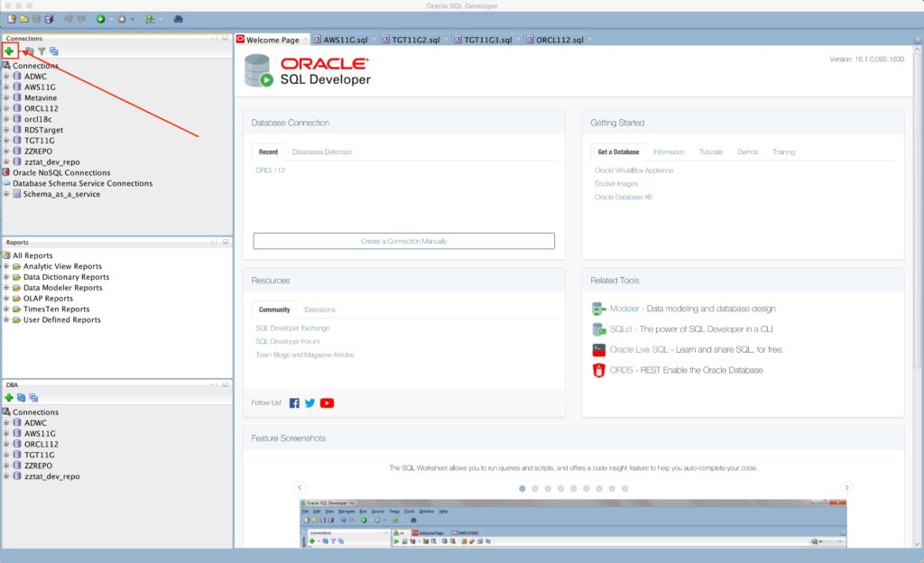The image size is (924, 563).
Task: Open the Databases Detected tab
Action: tap(321, 152)
